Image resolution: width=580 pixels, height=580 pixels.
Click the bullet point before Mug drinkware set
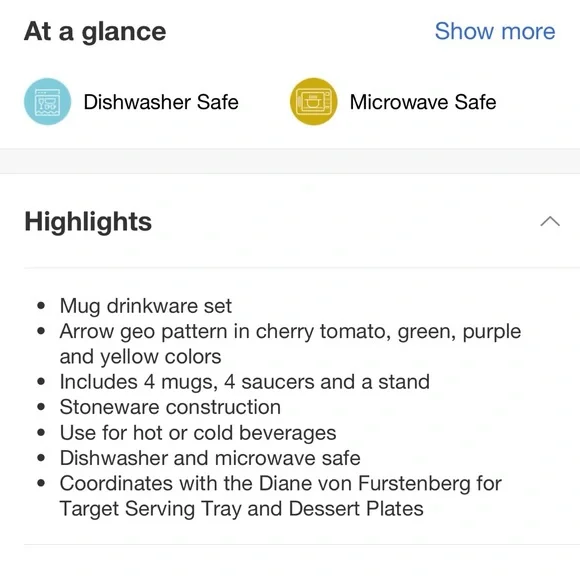pyautogui.click(x=41, y=306)
